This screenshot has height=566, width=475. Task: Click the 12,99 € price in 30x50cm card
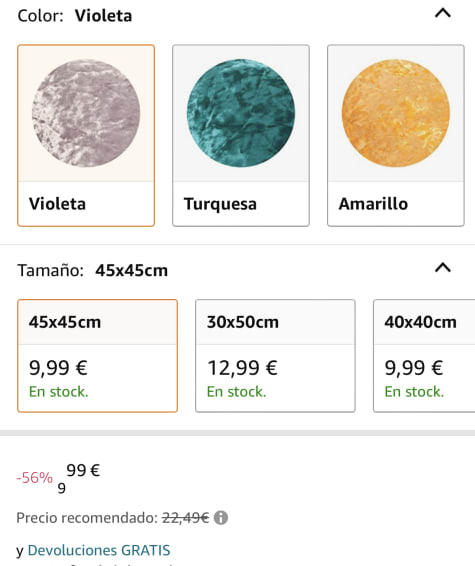242,368
